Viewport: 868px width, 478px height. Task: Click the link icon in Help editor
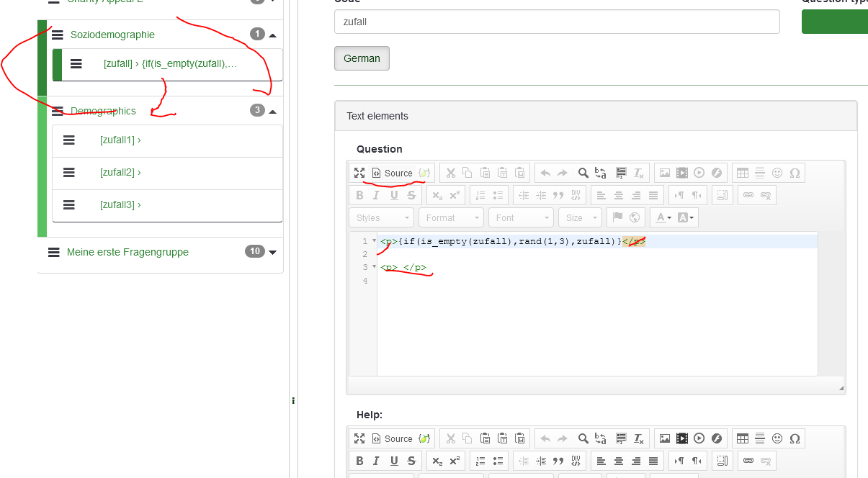748,461
